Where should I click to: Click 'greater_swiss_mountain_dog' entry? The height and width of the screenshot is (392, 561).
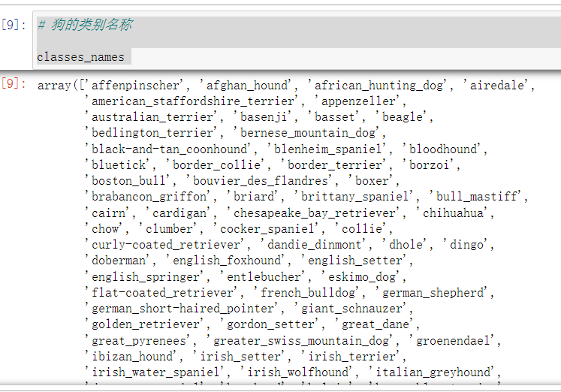tap(301, 340)
